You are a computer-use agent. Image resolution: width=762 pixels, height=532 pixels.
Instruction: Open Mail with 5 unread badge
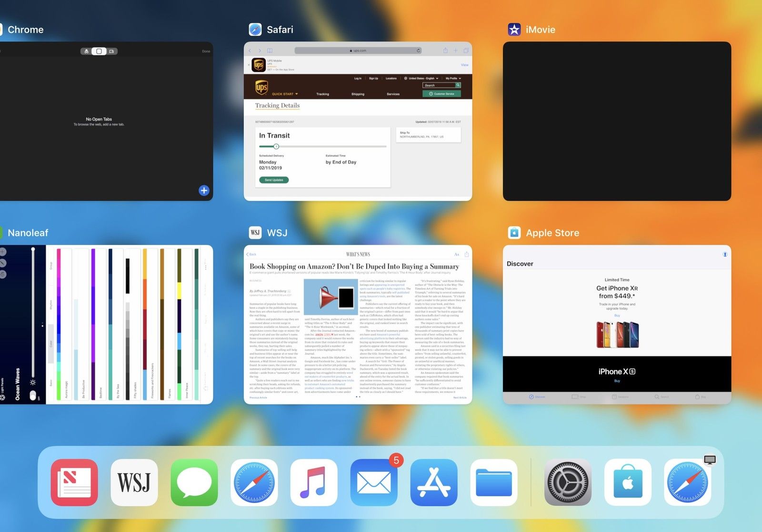click(x=374, y=482)
